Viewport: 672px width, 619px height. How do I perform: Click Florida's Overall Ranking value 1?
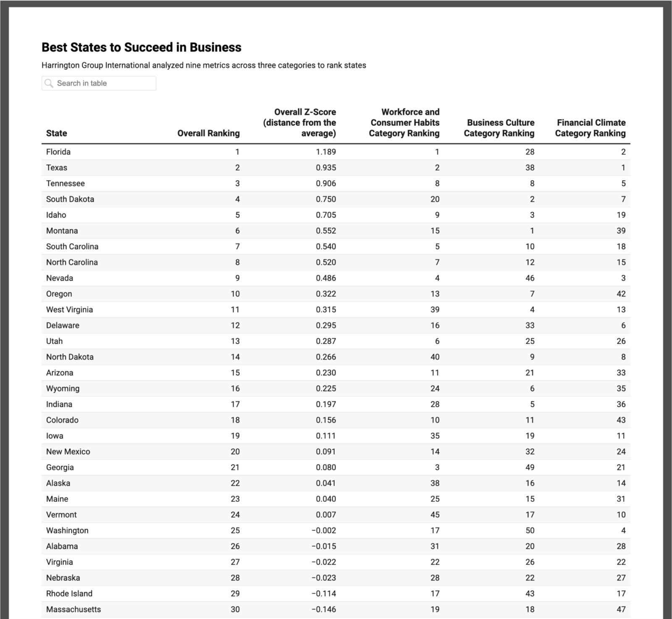point(236,152)
